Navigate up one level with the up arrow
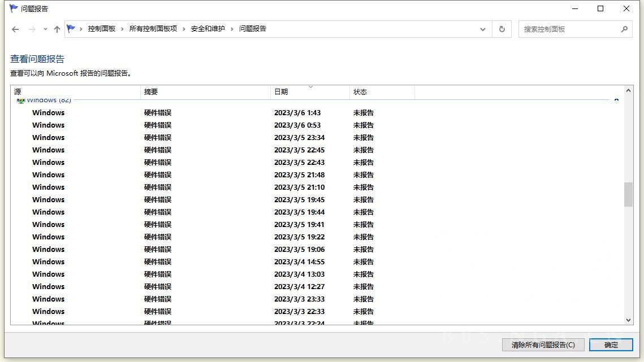 [x=57, y=29]
